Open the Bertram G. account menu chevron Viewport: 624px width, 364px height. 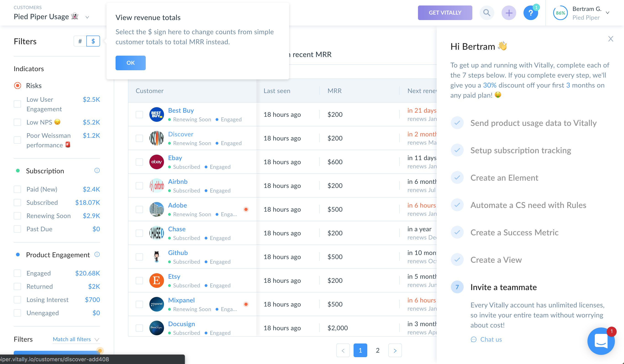[607, 13]
